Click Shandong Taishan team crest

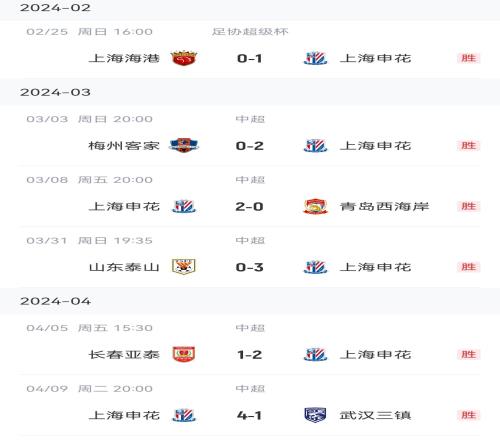click(x=184, y=267)
